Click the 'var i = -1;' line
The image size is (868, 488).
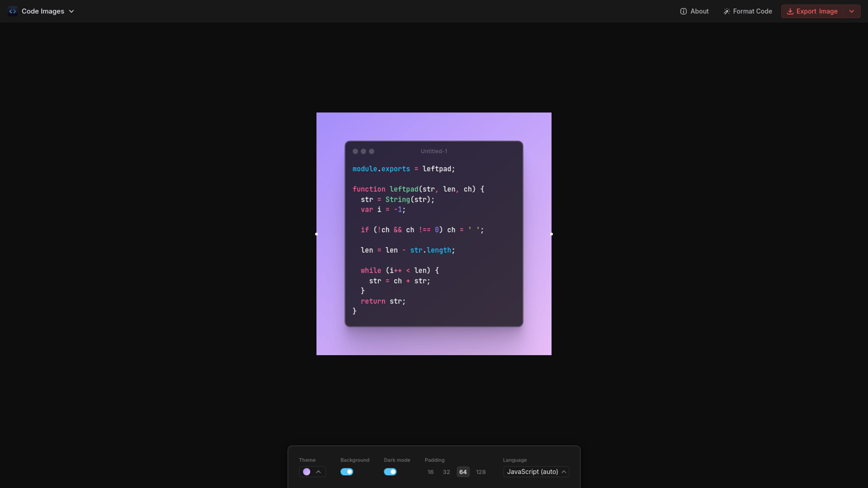(383, 210)
